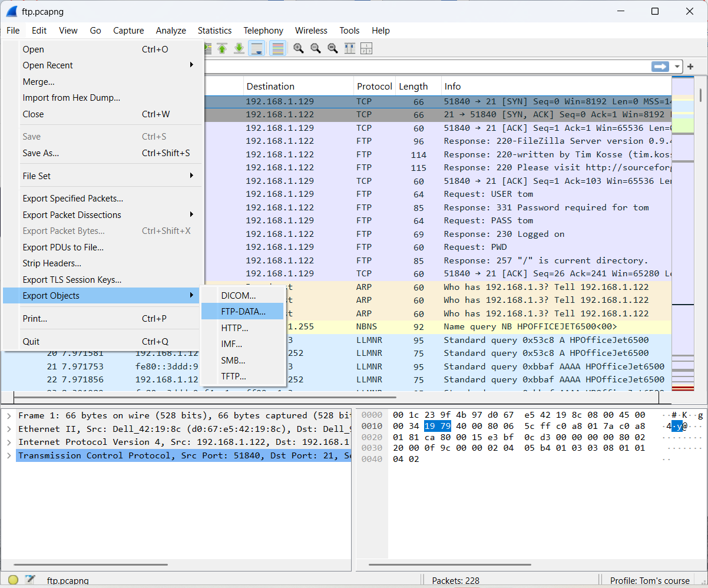This screenshot has width=708, height=588.
Task: Apply display filter with the arrow button
Action: click(x=660, y=67)
